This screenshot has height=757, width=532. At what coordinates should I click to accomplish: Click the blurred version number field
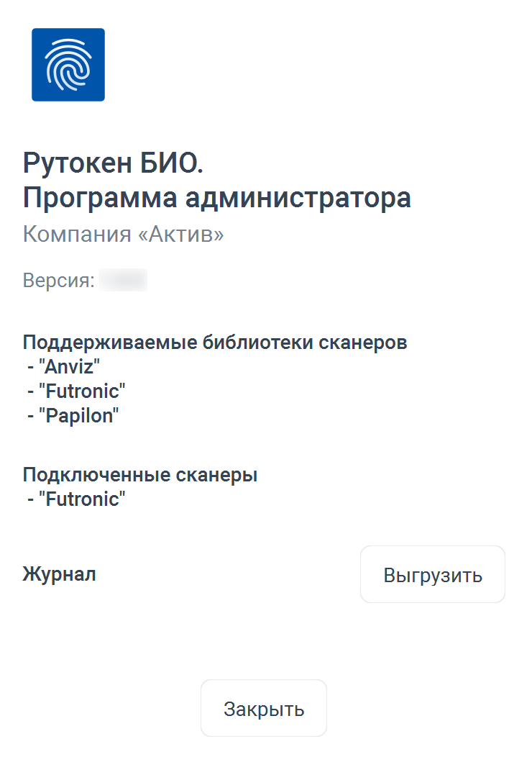coord(123,280)
